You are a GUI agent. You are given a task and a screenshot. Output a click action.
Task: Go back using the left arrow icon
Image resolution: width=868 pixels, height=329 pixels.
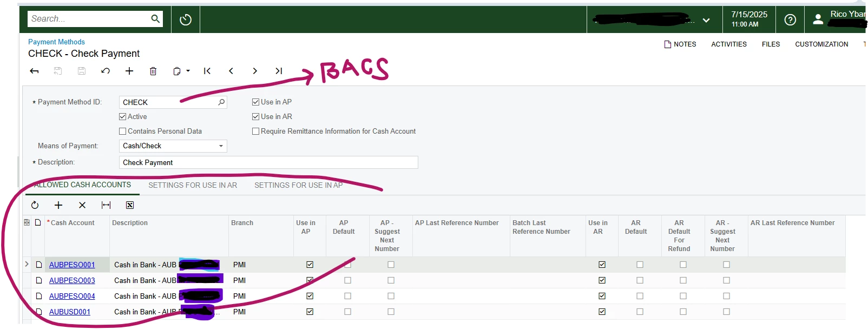(35, 71)
